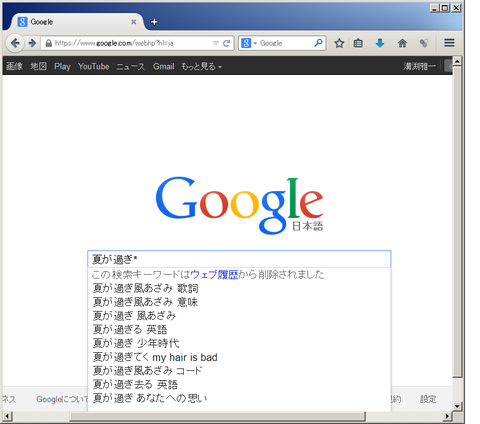Click the padlock icon in address bar
The image size is (480, 424).
pos(49,43)
